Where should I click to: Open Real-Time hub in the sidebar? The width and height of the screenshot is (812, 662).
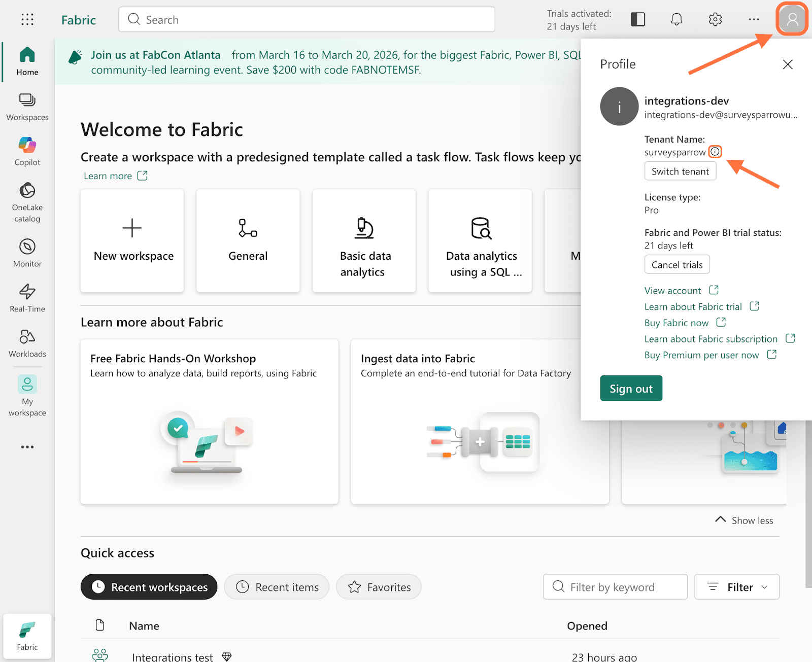click(x=27, y=298)
